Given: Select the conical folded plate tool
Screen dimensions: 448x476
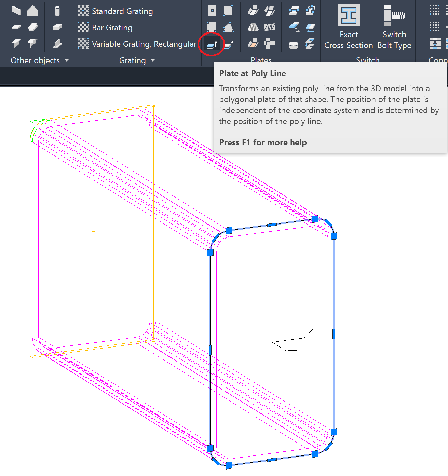Looking at the screenshot, I should (253, 27).
